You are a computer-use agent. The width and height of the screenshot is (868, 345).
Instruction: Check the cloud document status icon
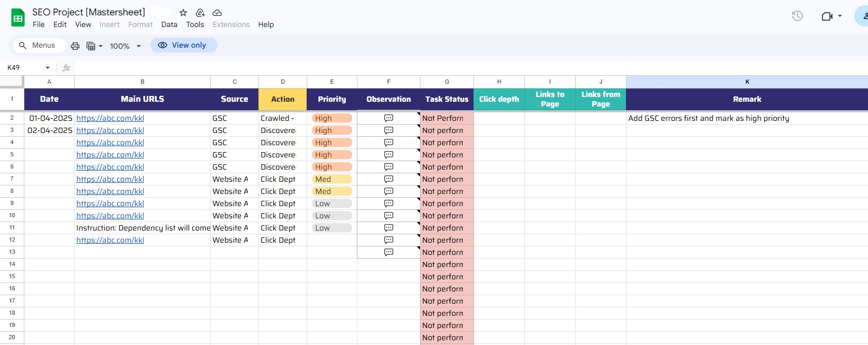pos(217,13)
